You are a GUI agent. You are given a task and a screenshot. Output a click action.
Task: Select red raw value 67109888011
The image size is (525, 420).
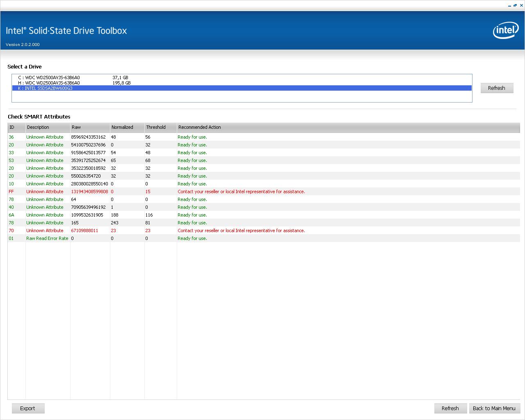[84, 231]
